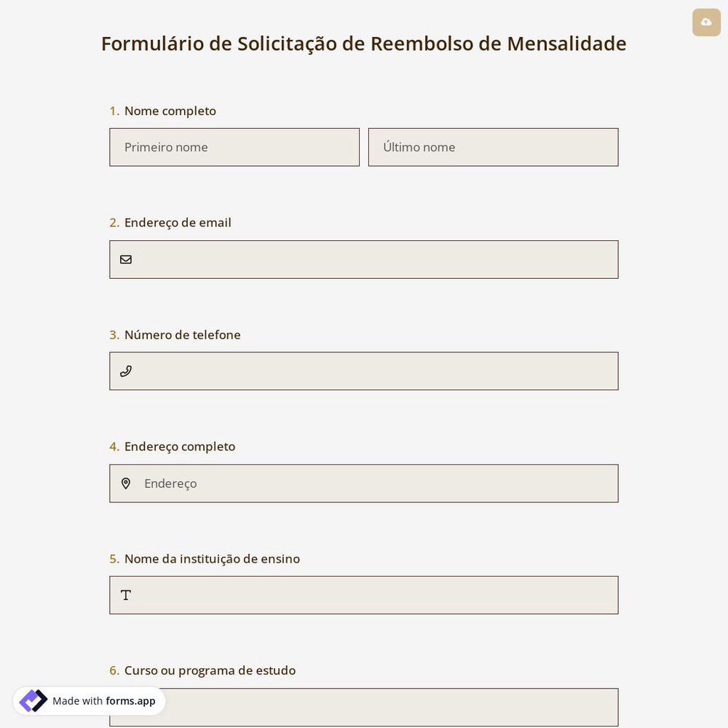Click the forms.app diamond logo badge
The image size is (728, 728).
point(33,700)
